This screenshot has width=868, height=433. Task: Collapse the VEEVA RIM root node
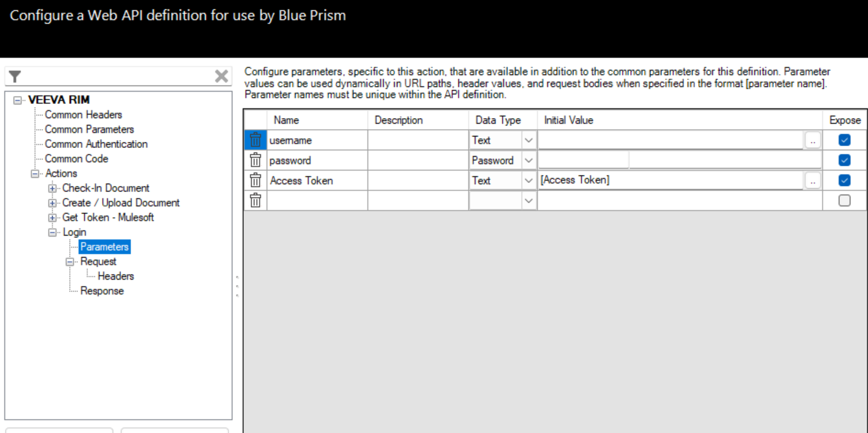tap(18, 100)
